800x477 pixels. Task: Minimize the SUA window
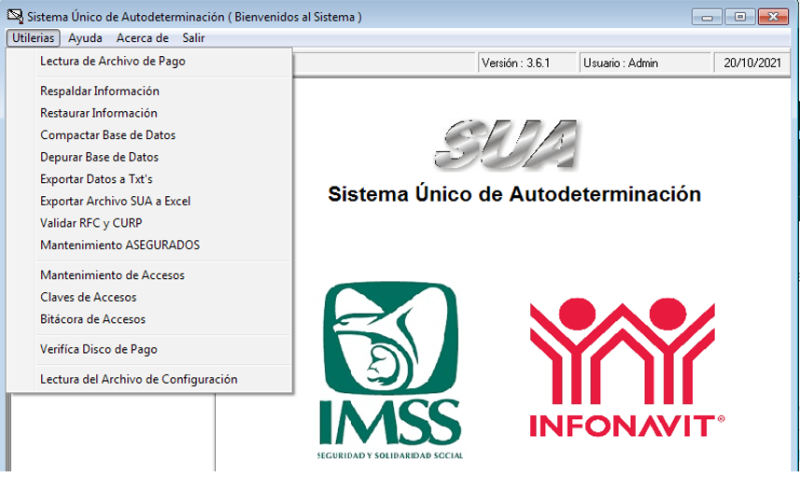tap(707, 17)
